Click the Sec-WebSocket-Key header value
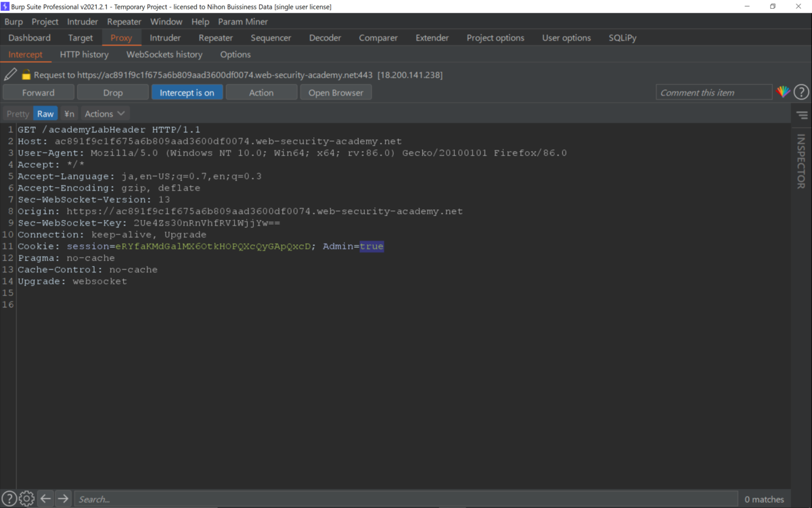The image size is (812, 508). click(207, 223)
